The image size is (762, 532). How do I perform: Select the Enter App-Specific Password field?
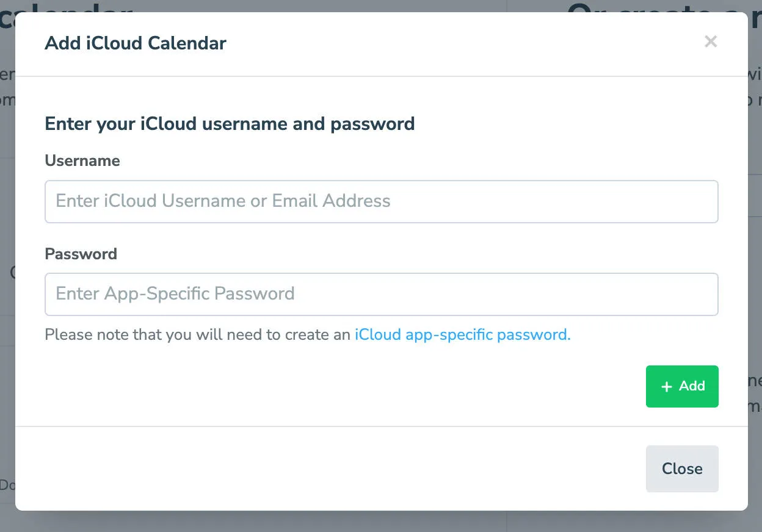pos(381,294)
